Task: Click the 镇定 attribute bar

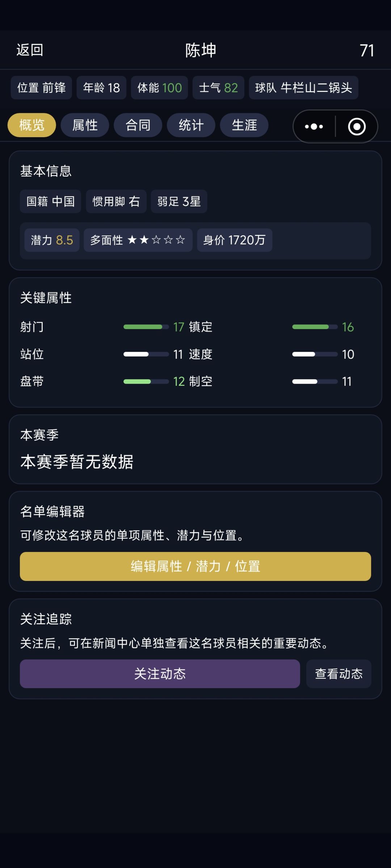Action: tap(315, 327)
